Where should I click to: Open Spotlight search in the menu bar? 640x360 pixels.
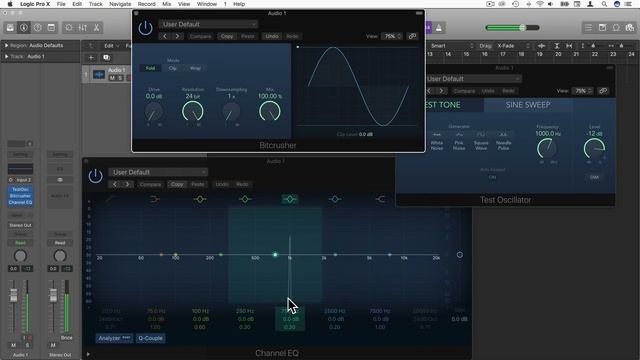pos(604,4)
